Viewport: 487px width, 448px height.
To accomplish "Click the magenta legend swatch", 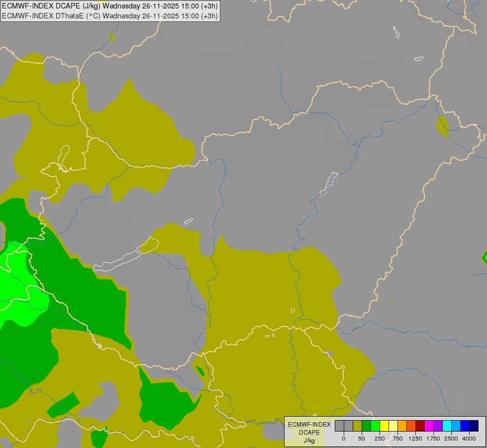I will [429, 426].
